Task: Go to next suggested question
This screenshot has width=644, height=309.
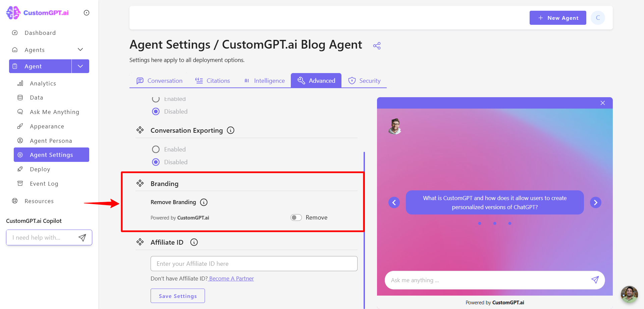Action: point(596,202)
